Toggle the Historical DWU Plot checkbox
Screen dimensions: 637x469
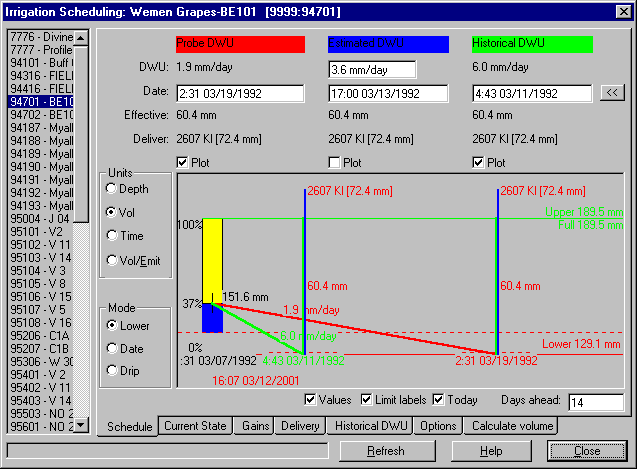pos(478,163)
